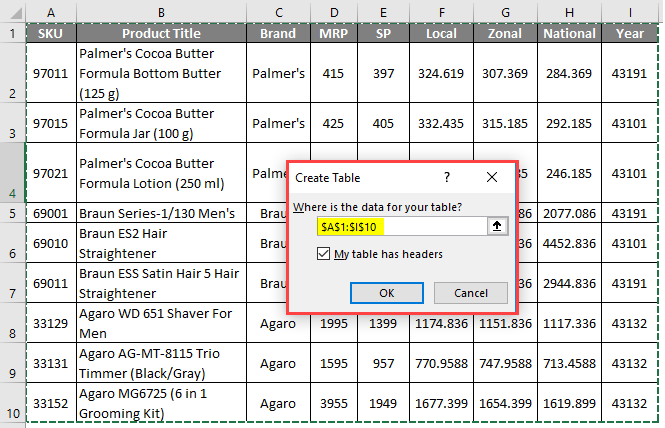Screen dimensions: 665x428
Task: Click the Brand header cell
Action: (x=278, y=33)
